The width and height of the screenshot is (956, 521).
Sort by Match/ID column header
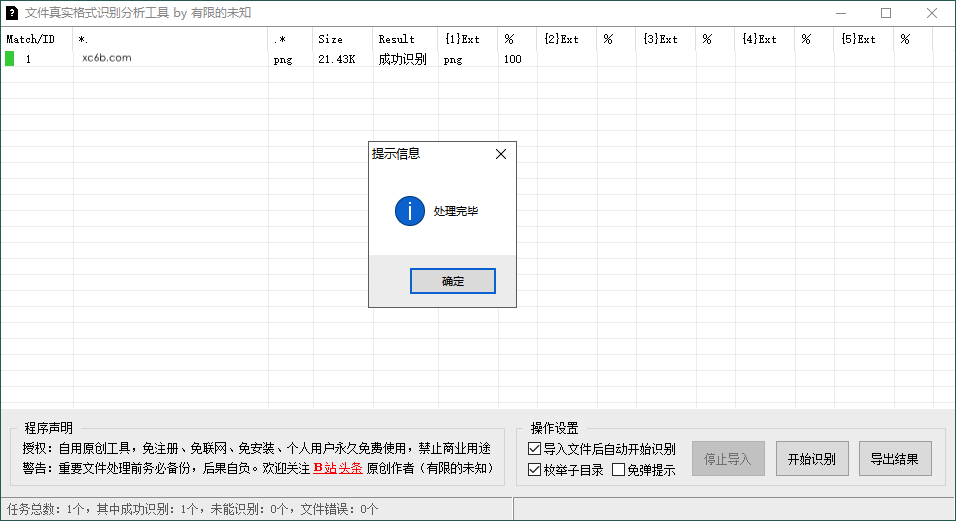[37, 39]
